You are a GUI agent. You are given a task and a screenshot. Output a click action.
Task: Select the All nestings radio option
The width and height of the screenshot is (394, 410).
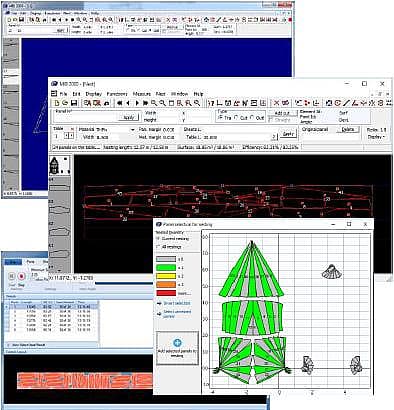[x=158, y=247]
